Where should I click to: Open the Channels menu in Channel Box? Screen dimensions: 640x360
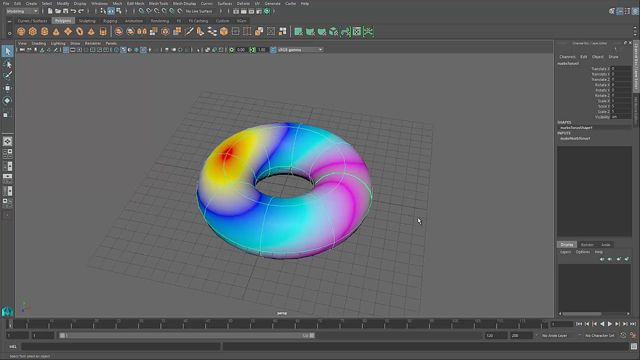pos(567,57)
